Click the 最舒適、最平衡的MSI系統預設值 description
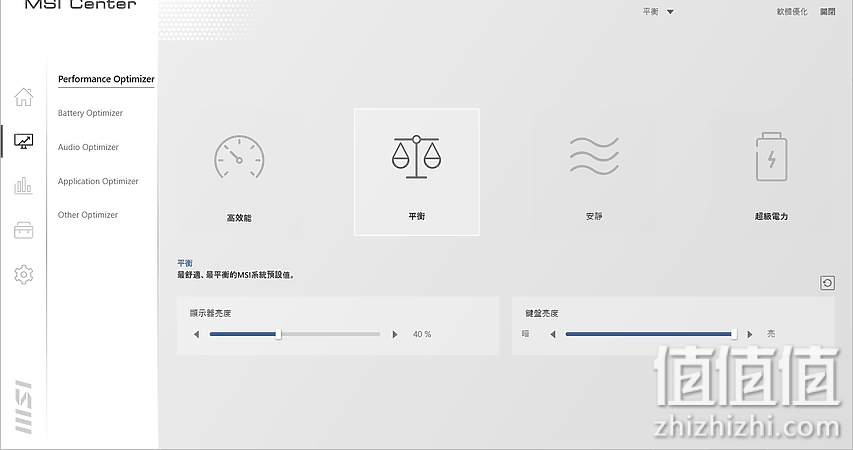 [236, 275]
